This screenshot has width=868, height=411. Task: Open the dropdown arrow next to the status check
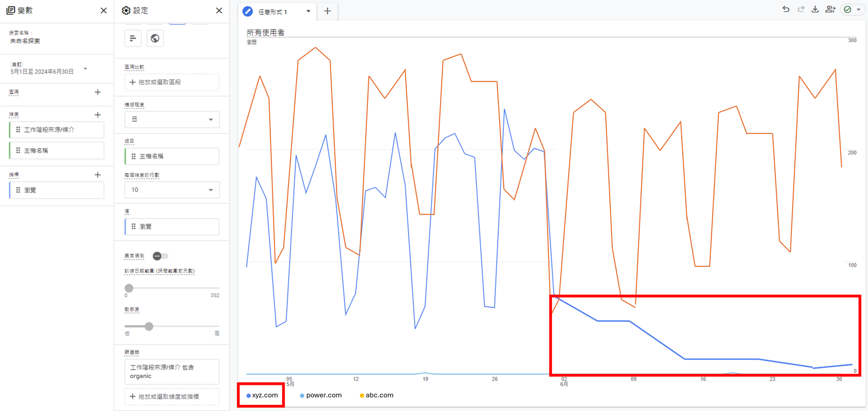[x=858, y=10]
